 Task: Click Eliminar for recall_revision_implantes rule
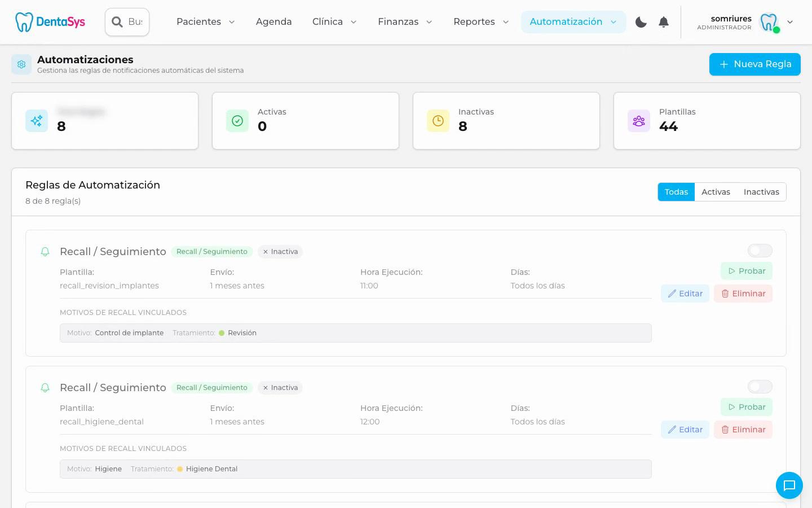[743, 294]
